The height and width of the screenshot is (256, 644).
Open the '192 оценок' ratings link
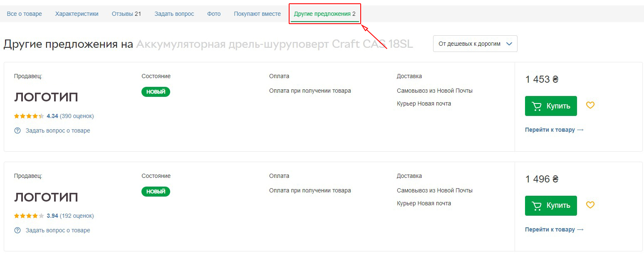coord(77,216)
